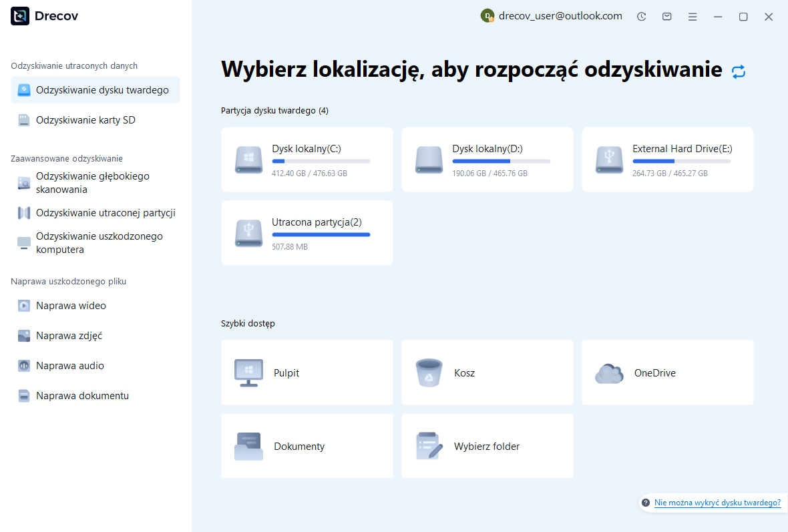Viewport: 788px width, 532px height.
Task: Select the Odzyskiwanie dysku twardego tool icon
Action: 23,89
